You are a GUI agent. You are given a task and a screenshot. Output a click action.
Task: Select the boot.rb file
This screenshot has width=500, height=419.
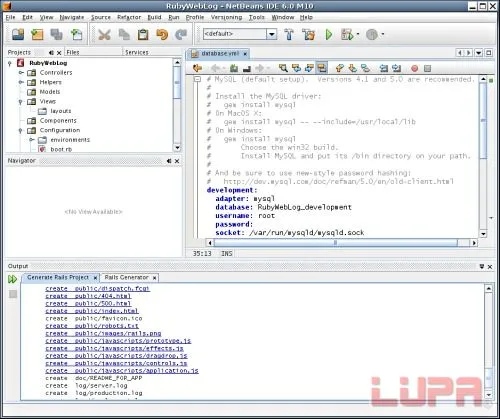[61, 149]
